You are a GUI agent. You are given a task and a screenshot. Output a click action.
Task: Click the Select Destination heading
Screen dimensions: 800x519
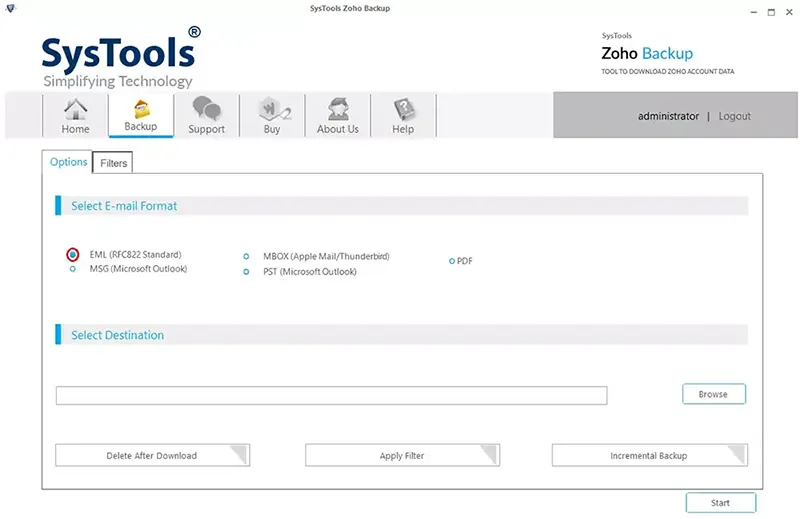tap(117, 335)
